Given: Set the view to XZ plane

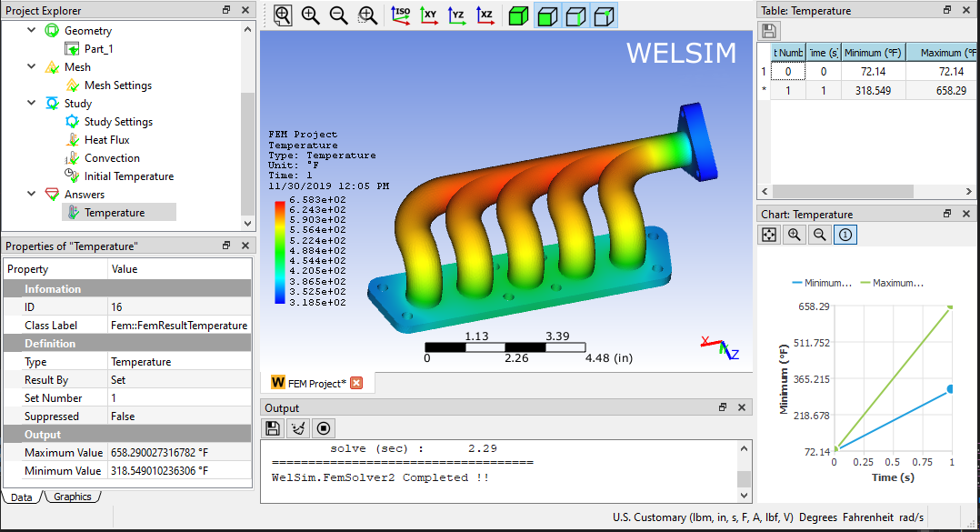Looking at the screenshot, I should tap(485, 15).
